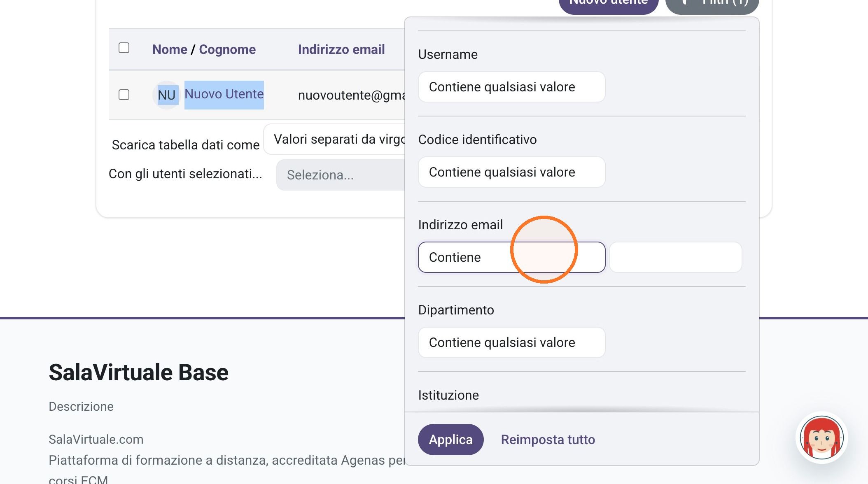The image size is (868, 484).
Task: Click the nuovoutente@gma... email cell
Action: pos(351,95)
